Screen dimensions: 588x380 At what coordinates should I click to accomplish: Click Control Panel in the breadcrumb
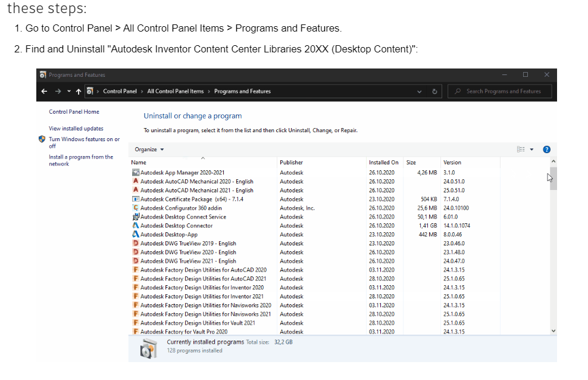[x=120, y=91]
